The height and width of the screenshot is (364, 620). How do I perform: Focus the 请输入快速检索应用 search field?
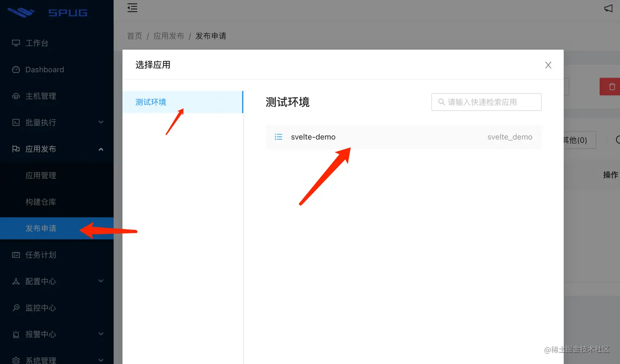click(486, 102)
